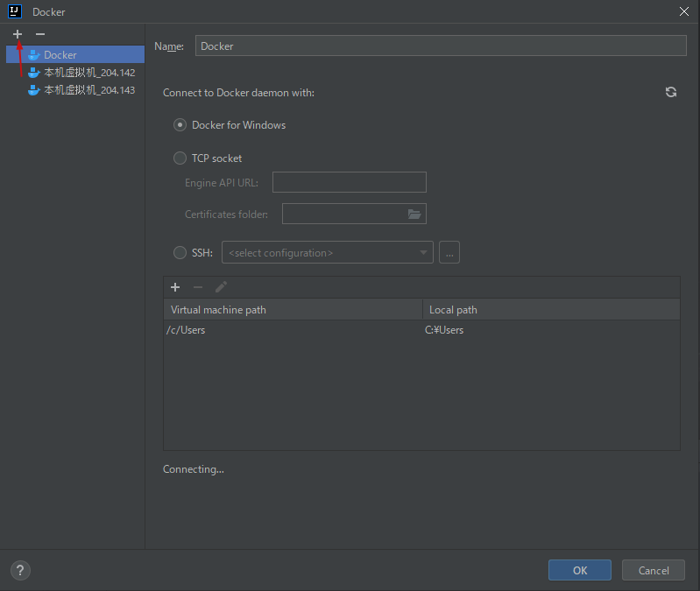The width and height of the screenshot is (700, 591).
Task: Click Local path column header
Action: pos(551,310)
